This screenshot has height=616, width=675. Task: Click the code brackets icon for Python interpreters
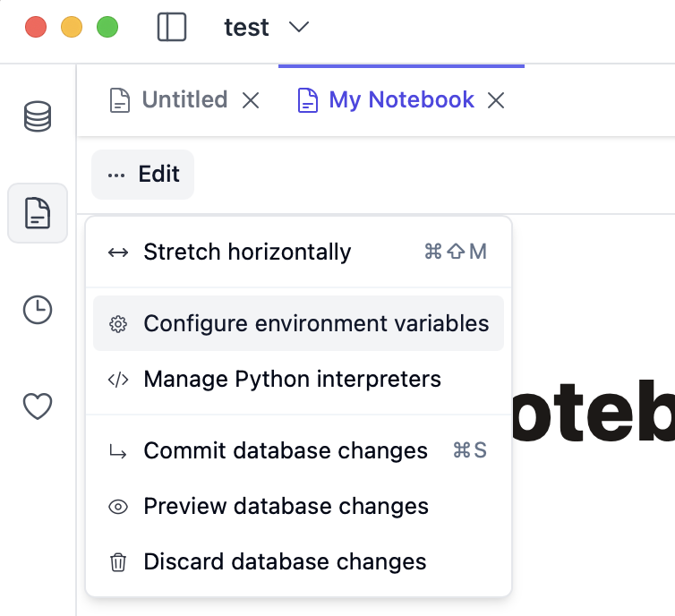[x=118, y=380]
